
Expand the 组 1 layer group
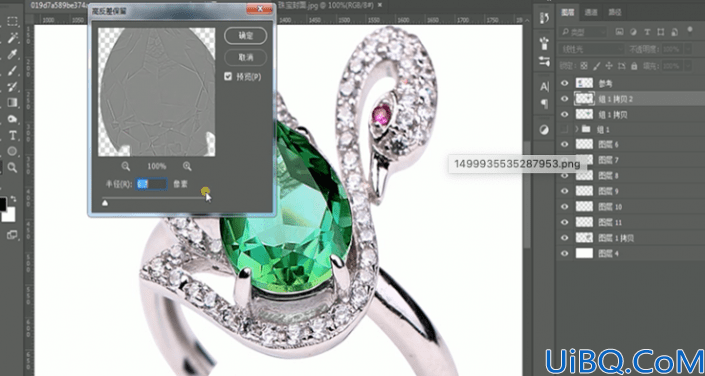click(x=576, y=129)
